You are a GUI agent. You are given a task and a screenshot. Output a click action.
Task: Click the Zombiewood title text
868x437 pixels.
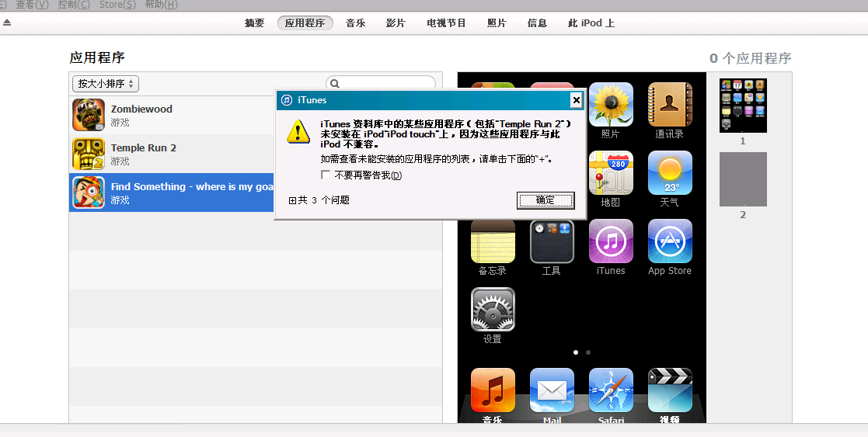click(141, 109)
